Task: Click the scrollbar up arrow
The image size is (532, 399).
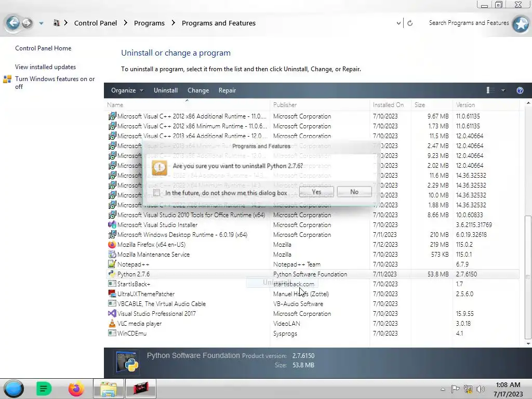Action: click(528, 102)
